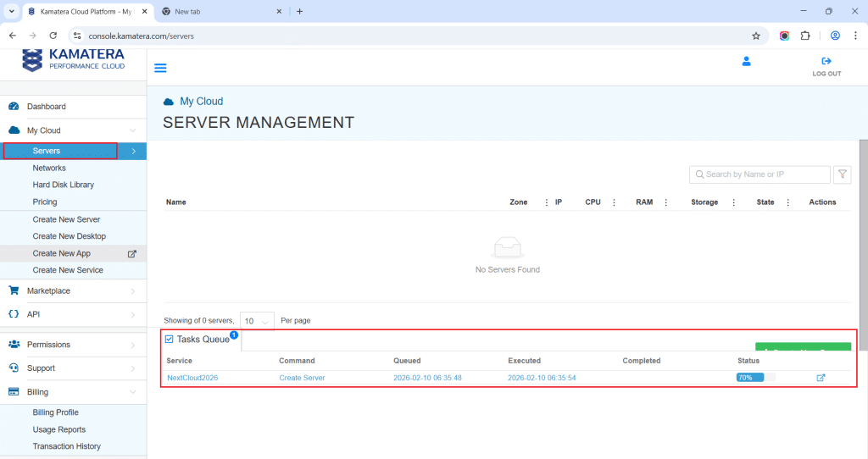This screenshot has height=459, width=868.
Task: Open the Chrome profile icon
Action: [835, 36]
